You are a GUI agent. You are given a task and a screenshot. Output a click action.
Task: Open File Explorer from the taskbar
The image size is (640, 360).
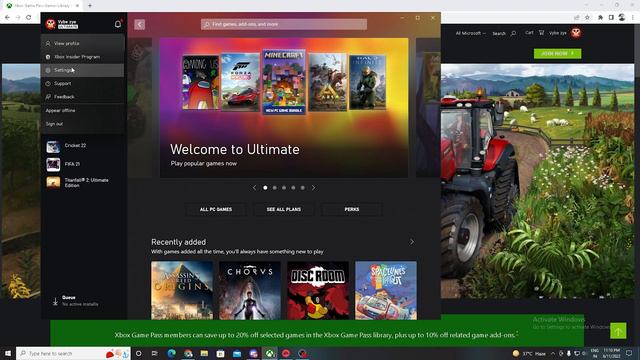204,353
